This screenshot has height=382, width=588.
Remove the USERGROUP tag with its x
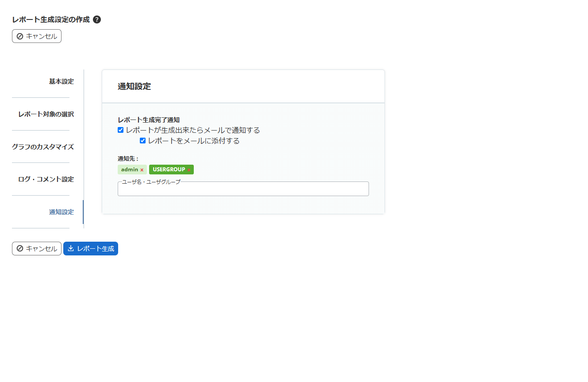(x=189, y=170)
